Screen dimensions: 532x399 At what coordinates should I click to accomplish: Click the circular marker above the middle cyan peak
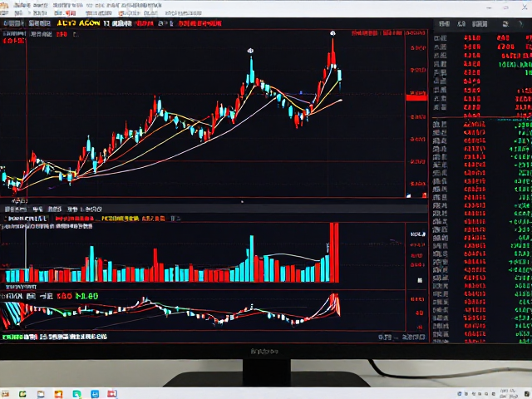tap(250, 51)
